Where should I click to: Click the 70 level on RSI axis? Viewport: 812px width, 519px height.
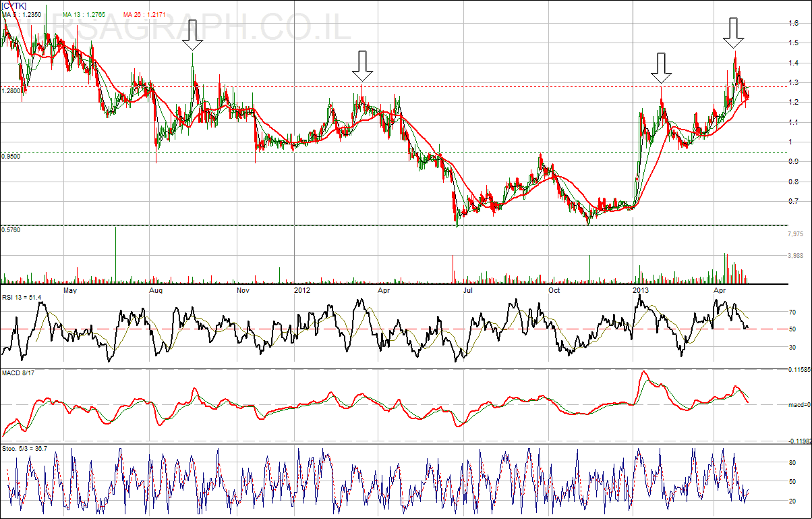pyautogui.click(x=792, y=313)
